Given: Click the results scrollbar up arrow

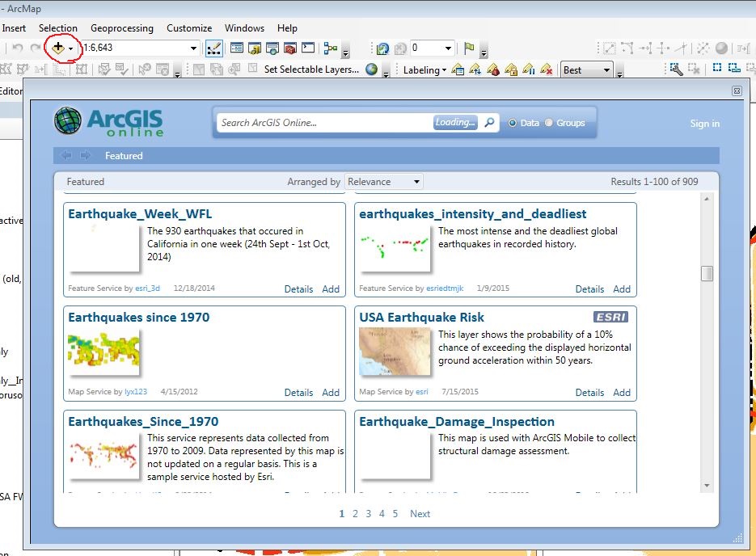Looking at the screenshot, I should (x=707, y=199).
